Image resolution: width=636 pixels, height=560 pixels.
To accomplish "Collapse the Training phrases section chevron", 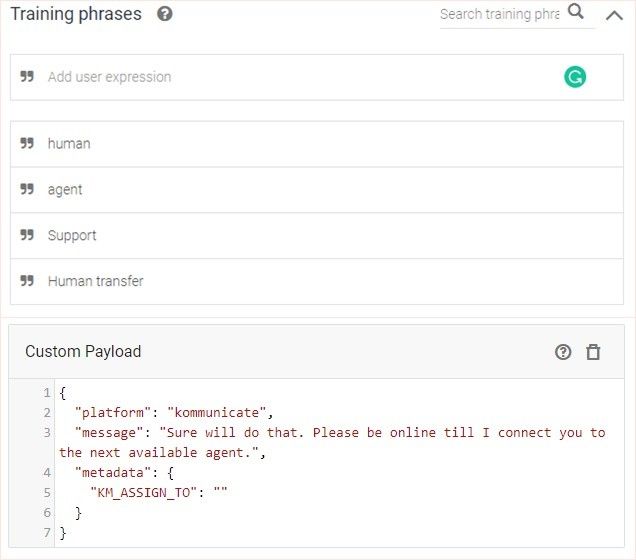I will [x=614, y=15].
